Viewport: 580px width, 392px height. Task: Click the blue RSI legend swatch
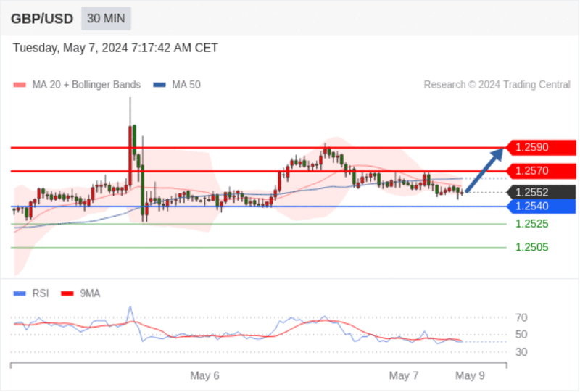[x=20, y=293]
